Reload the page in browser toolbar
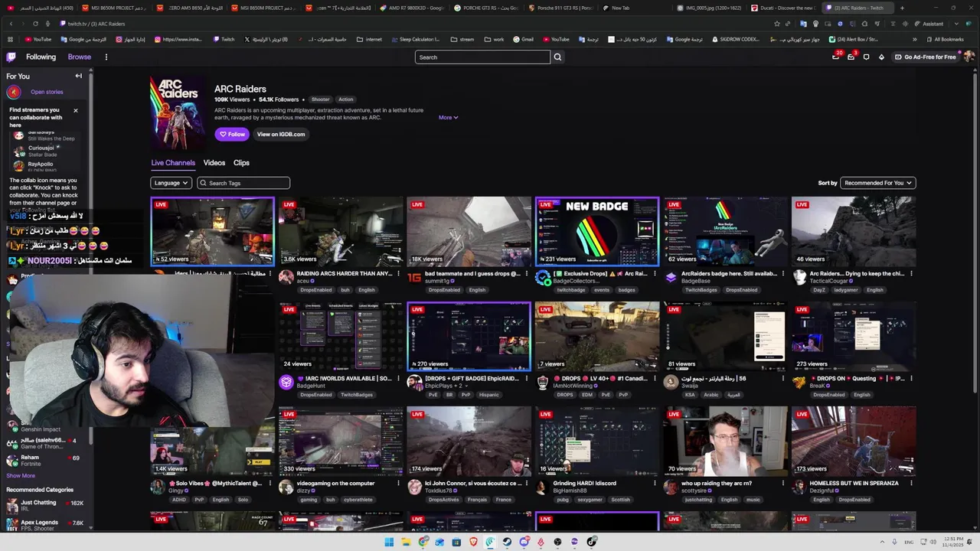The width and height of the screenshot is (980, 551). pyautogui.click(x=35, y=24)
